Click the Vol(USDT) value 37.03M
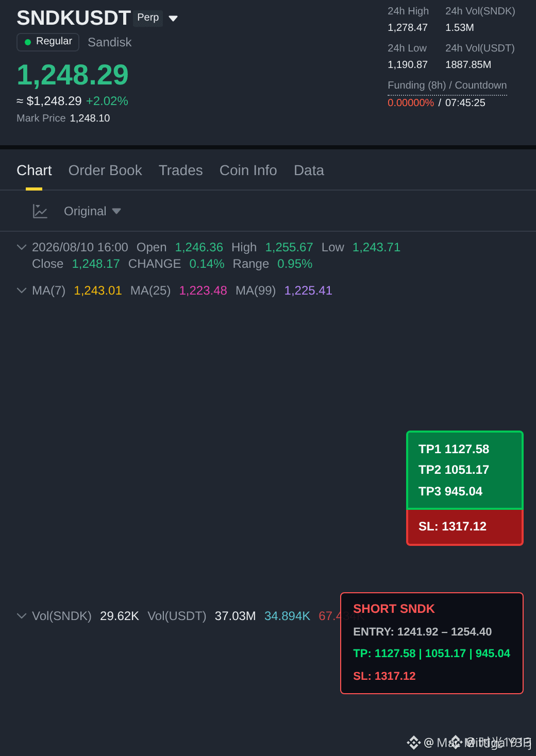This screenshot has width=536, height=756. pos(235,616)
